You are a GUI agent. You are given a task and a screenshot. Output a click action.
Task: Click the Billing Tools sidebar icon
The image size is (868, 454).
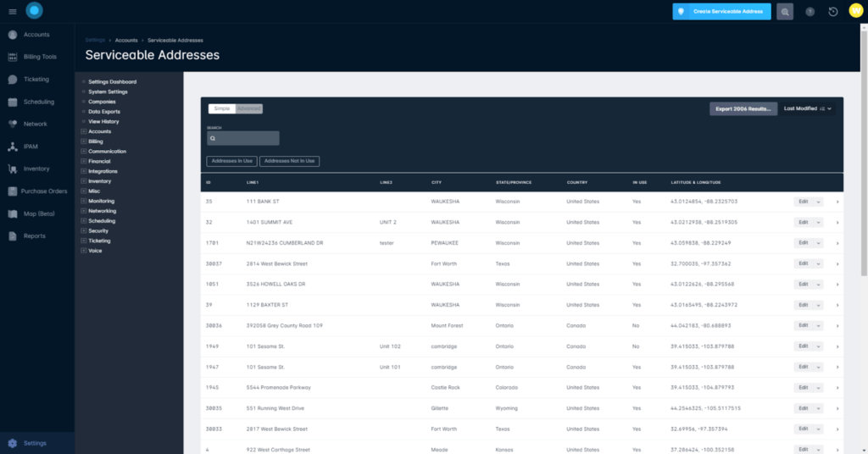click(13, 57)
